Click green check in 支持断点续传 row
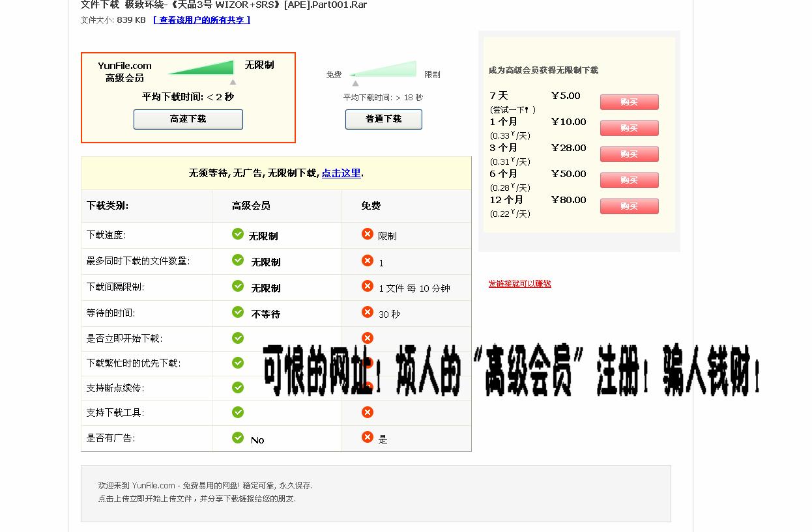 (x=238, y=387)
